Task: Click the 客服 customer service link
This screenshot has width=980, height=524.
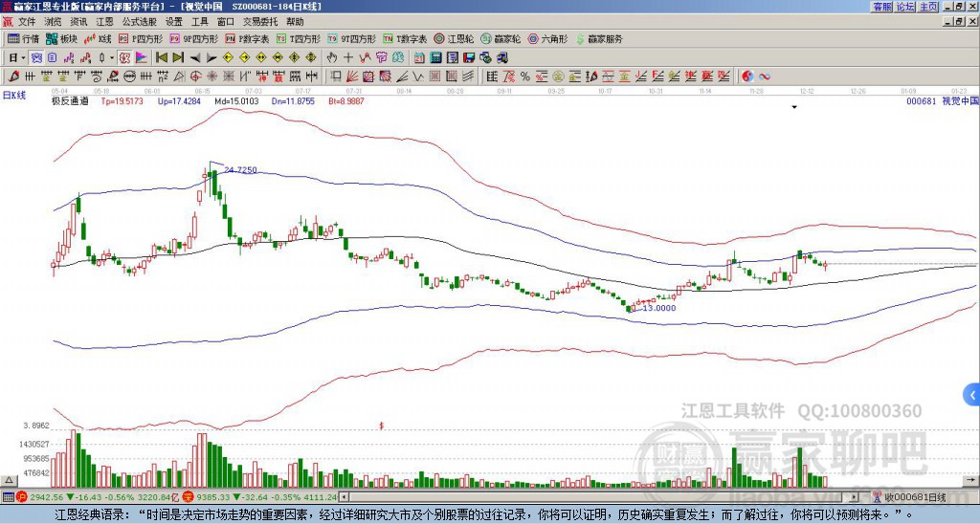Action: click(x=882, y=7)
